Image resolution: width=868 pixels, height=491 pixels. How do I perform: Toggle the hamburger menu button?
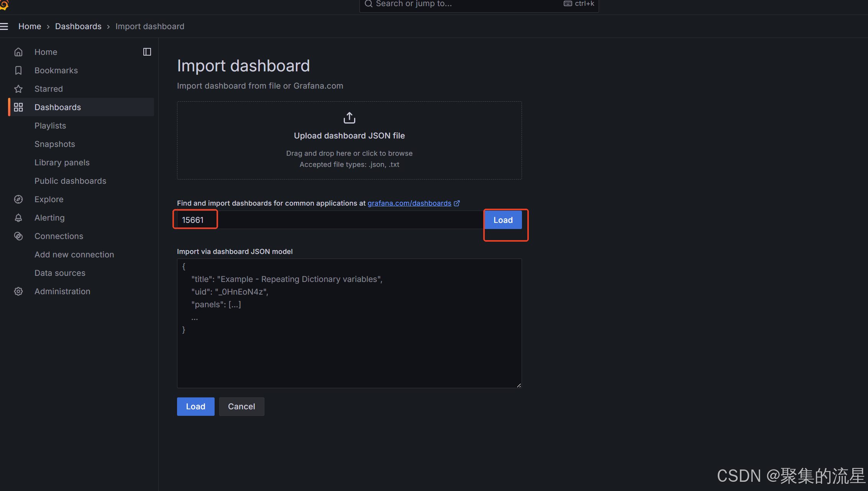[x=4, y=26]
